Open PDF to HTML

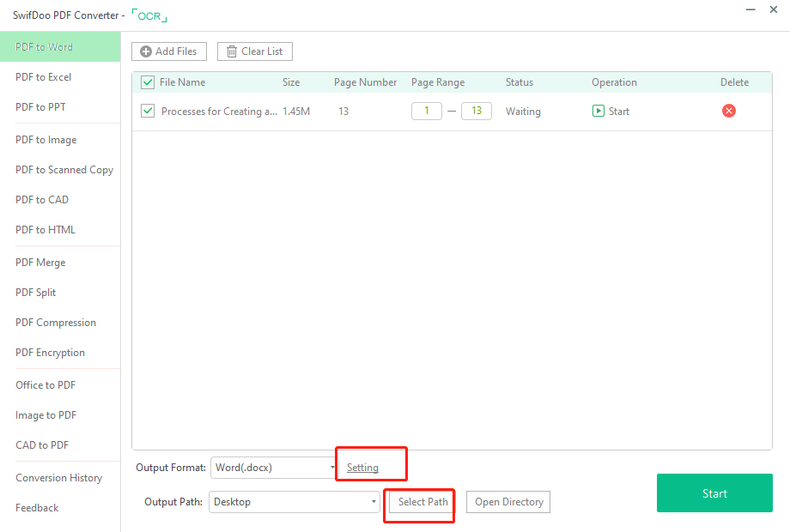(x=46, y=229)
